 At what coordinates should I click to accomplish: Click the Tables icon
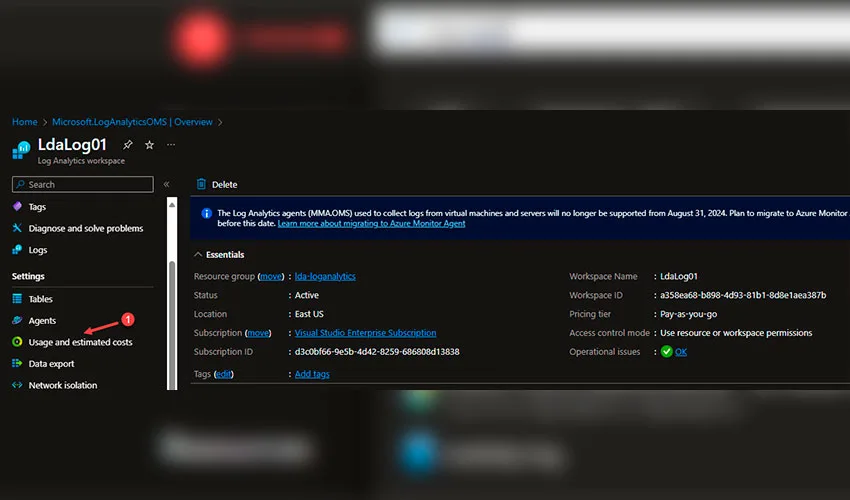tap(17, 298)
